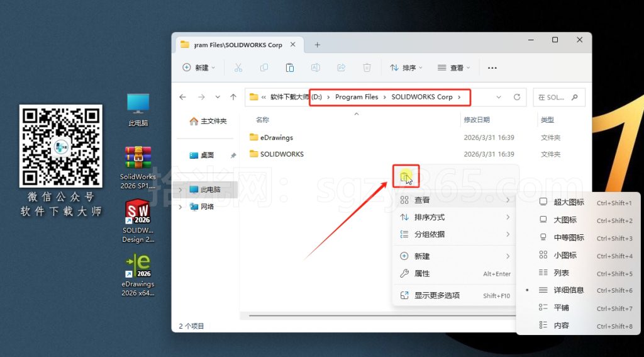The image size is (644, 357).
Task: Sort by the 名称 column header
Action: click(x=262, y=120)
